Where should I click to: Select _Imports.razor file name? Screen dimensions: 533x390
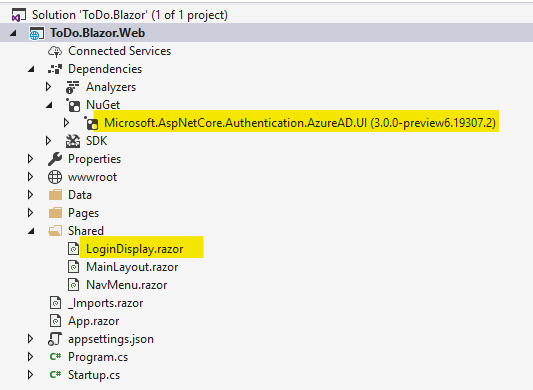coord(105,303)
